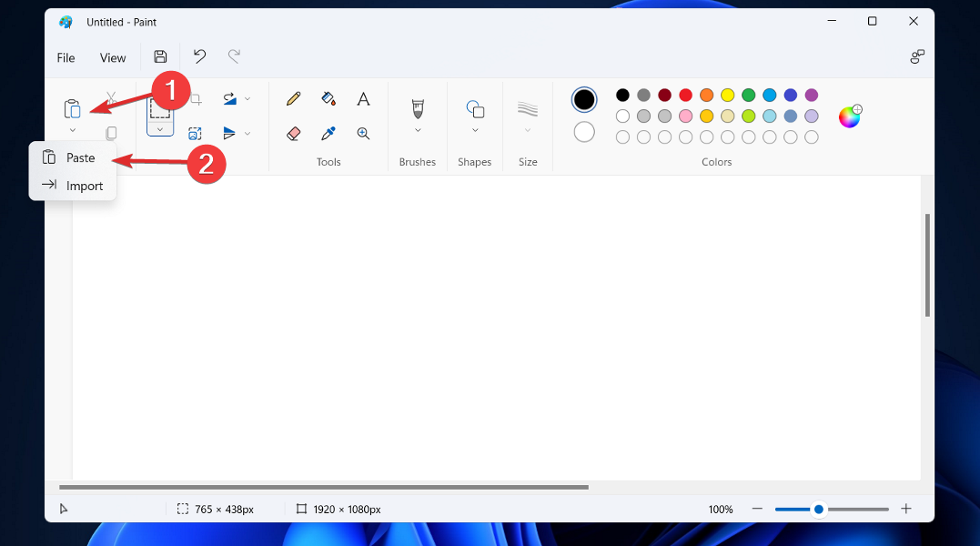Select the red color swatch
This screenshot has width=980, height=546.
[x=685, y=95]
